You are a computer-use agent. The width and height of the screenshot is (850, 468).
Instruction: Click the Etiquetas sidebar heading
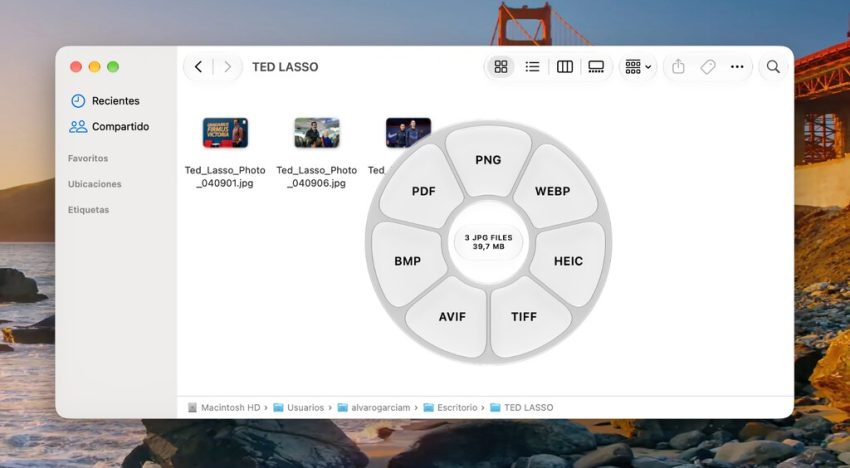tap(88, 210)
